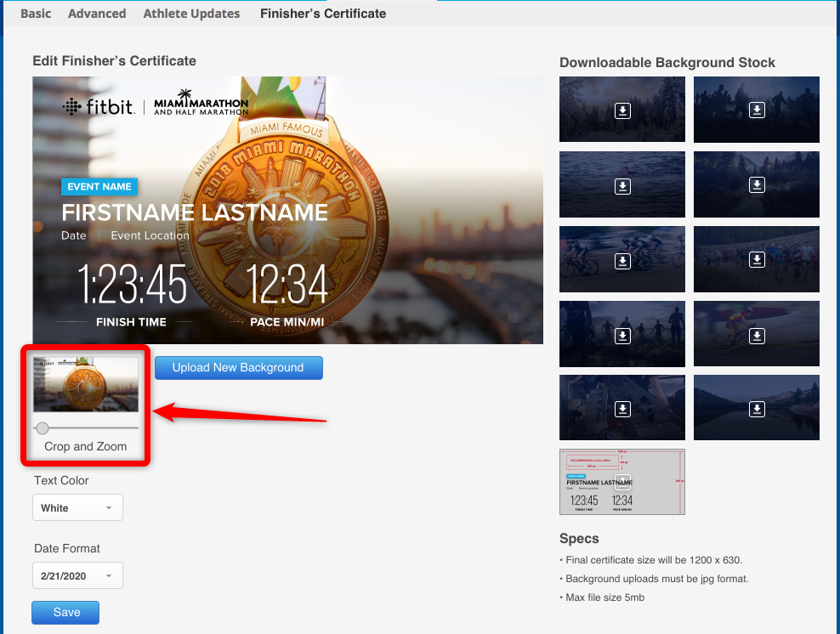Click the PACE MIN/MI label on certificate
The image size is (840, 634).
point(287,322)
